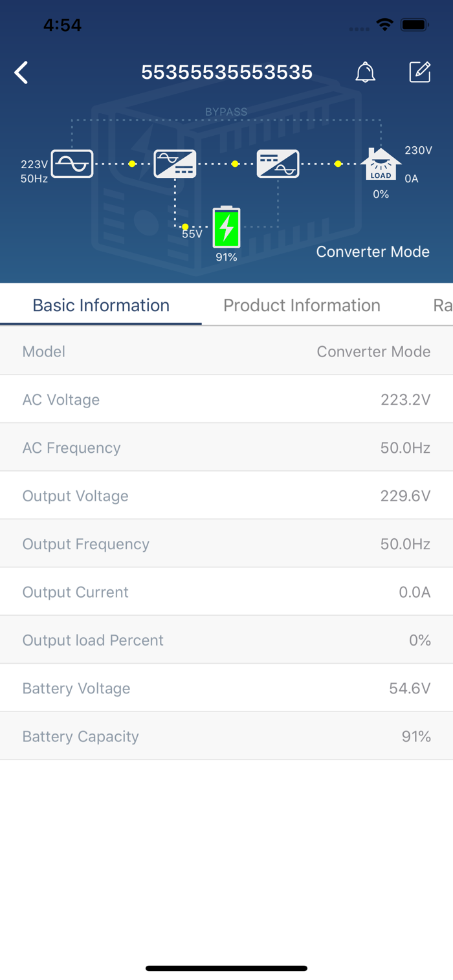This screenshot has height=980, width=453.
Task: Tap the AC-to-DC rectifier icon
Action: point(175,164)
